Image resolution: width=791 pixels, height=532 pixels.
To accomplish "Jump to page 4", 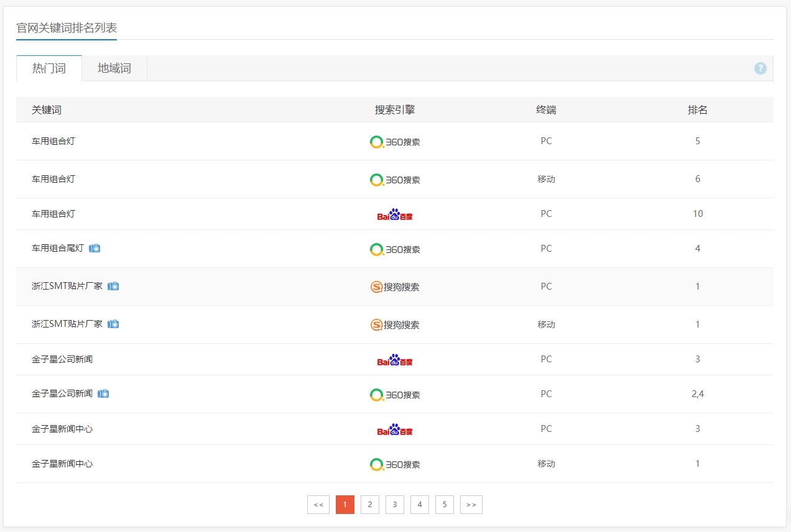I will tap(420, 505).
